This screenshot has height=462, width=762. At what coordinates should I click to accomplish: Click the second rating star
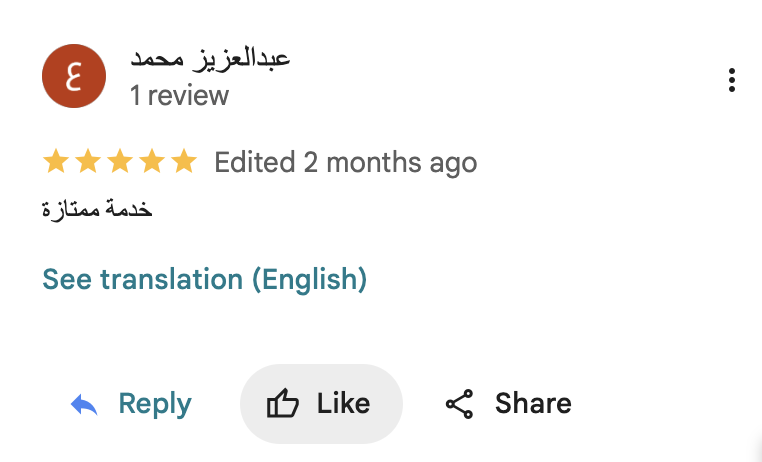88,162
